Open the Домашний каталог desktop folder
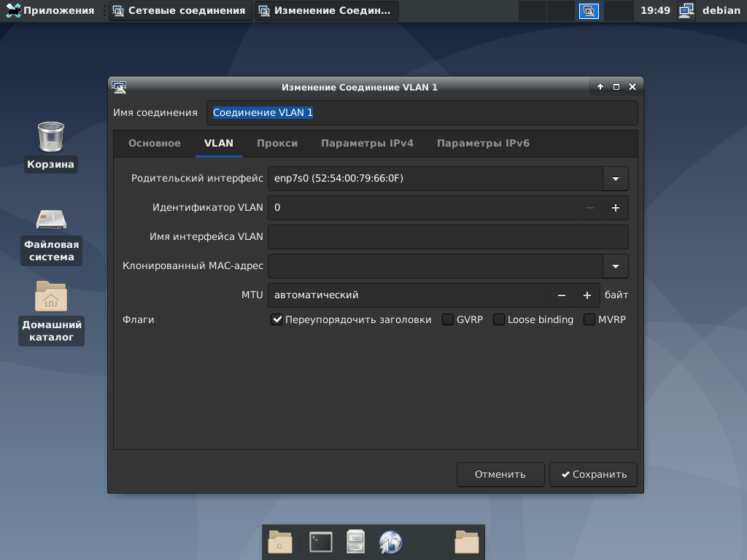This screenshot has height=560, width=747. (x=51, y=297)
